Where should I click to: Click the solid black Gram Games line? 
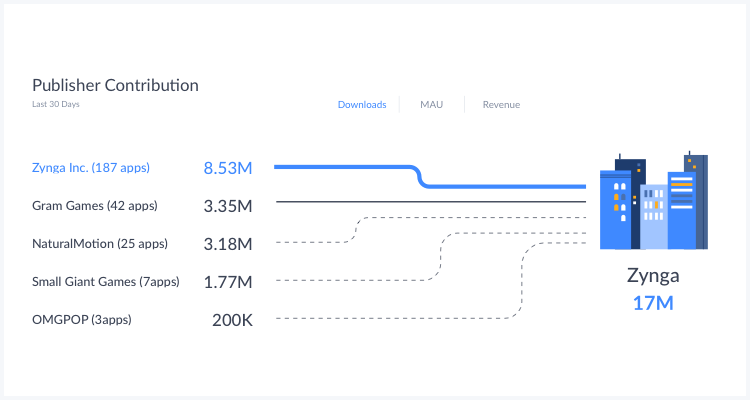click(x=430, y=202)
